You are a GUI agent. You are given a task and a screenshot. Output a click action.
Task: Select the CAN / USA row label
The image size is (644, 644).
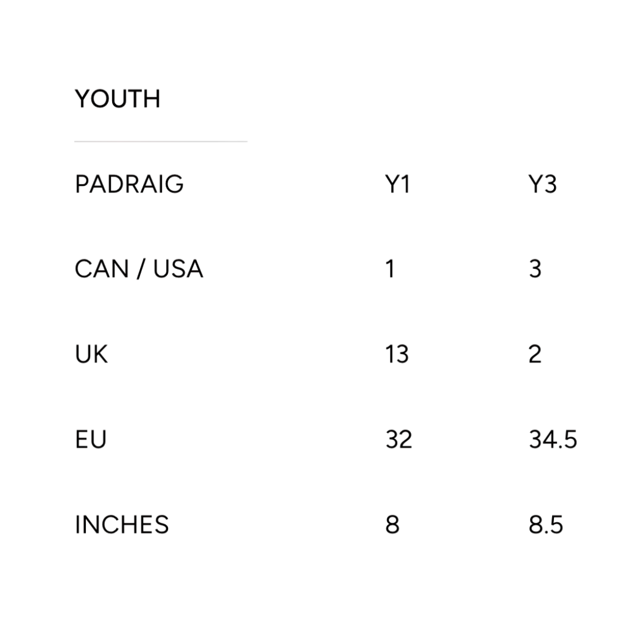(139, 269)
